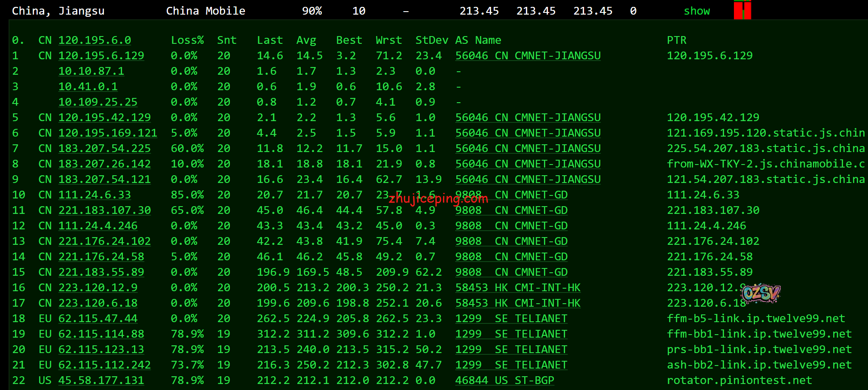Open AS link 46844 US ST-BGP

click(x=504, y=381)
